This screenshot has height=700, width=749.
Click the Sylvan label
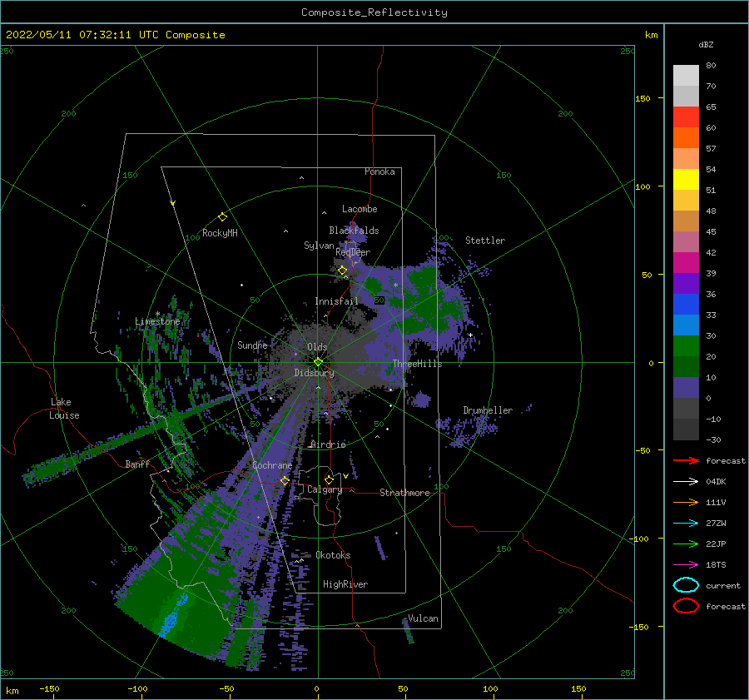pos(319,246)
